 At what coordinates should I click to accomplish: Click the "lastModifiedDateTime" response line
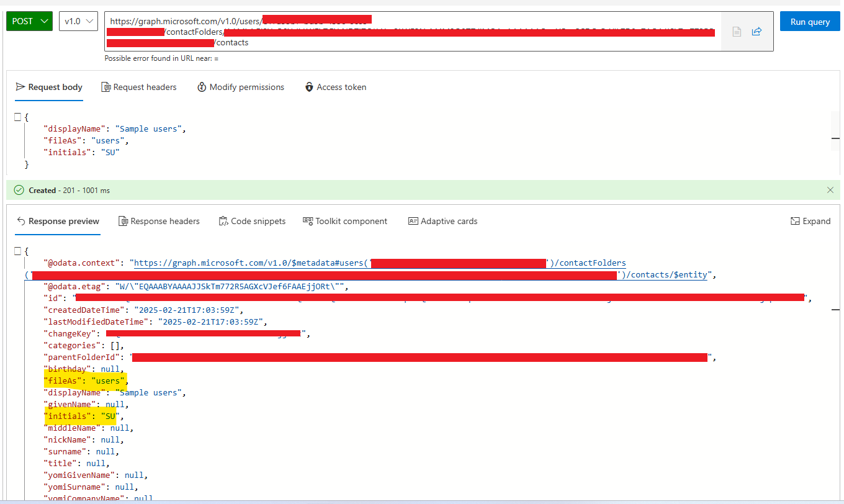(x=155, y=322)
